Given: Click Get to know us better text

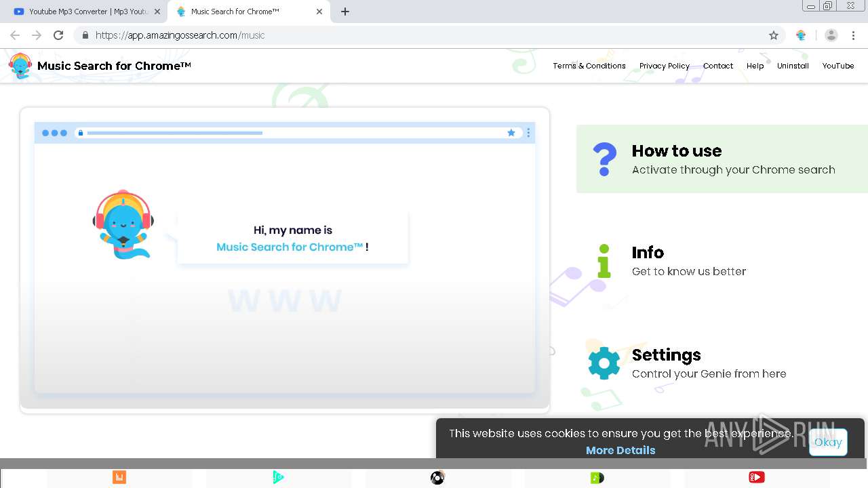Looking at the screenshot, I should [689, 272].
